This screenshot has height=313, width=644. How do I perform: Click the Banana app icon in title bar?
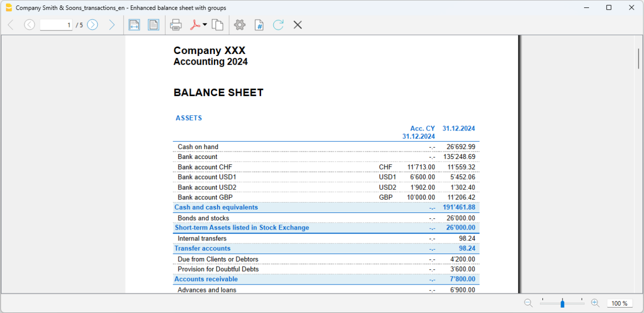click(8, 8)
